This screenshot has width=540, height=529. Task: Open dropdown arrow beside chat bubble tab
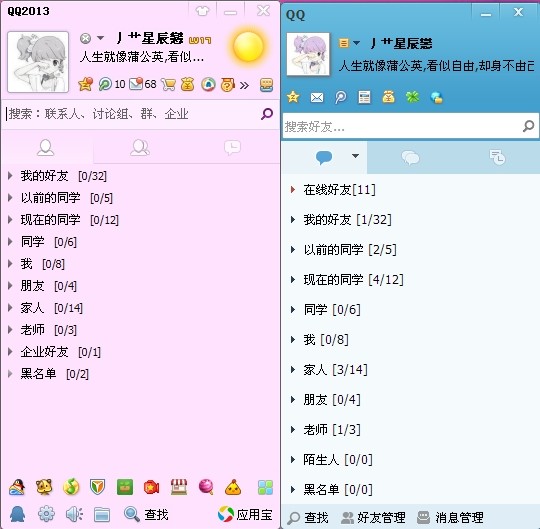(x=355, y=156)
